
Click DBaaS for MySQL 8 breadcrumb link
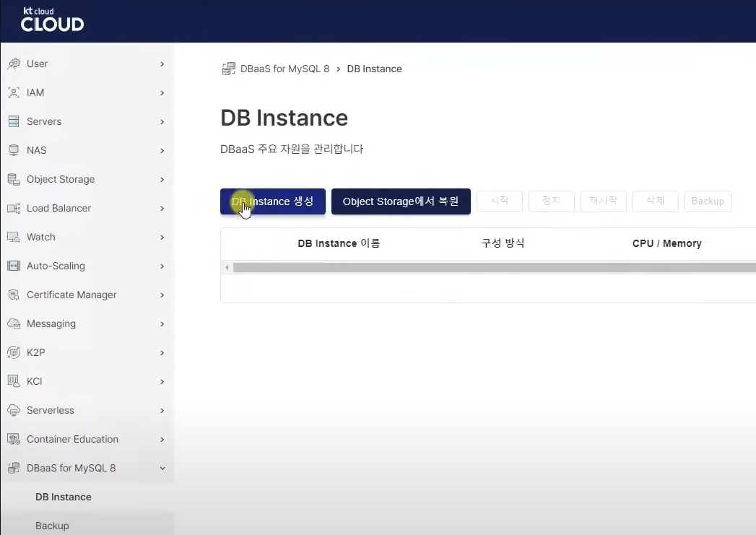(285, 69)
